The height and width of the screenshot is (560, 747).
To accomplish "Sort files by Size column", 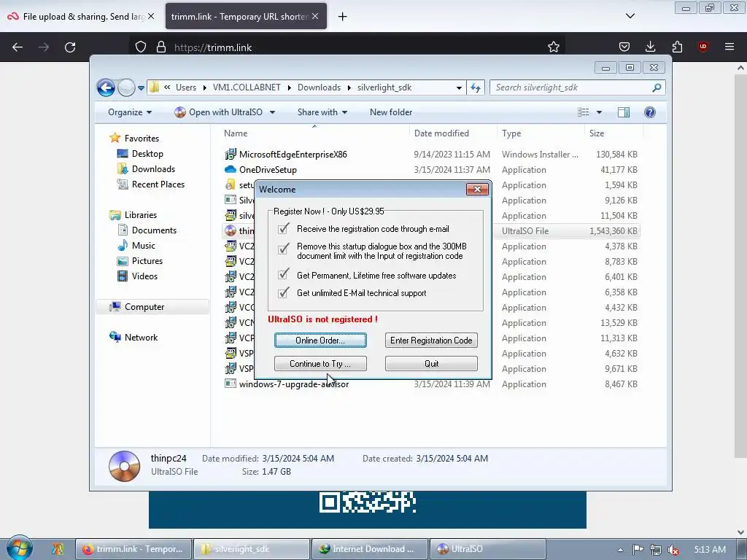I will [x=613, y=133].
